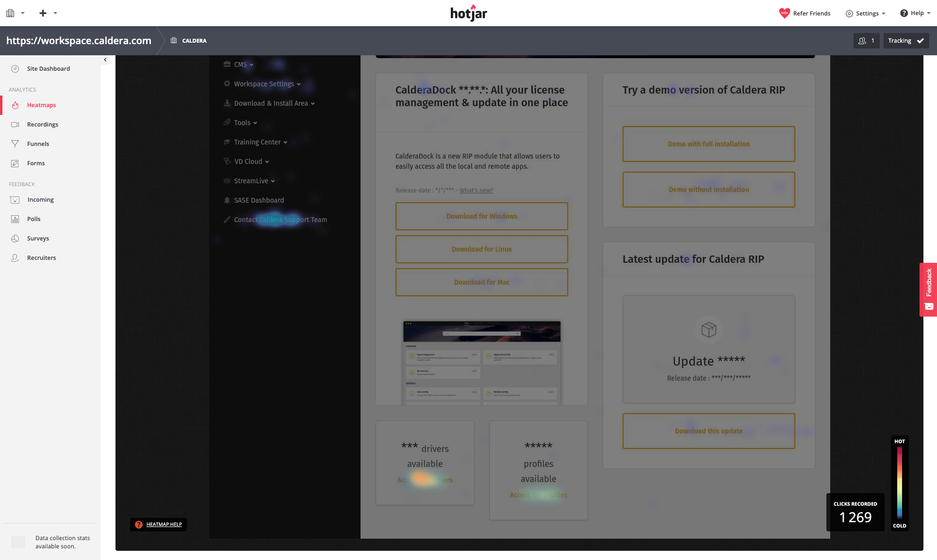Click the Access the drivers link
The image size is (937, 560).
coord(425,480)
